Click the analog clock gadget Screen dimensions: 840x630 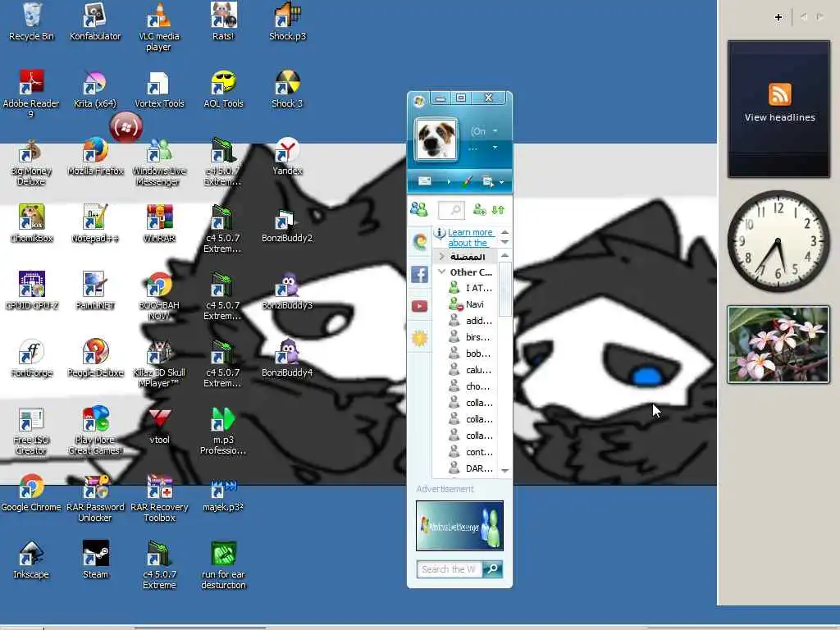pos(778,241)
